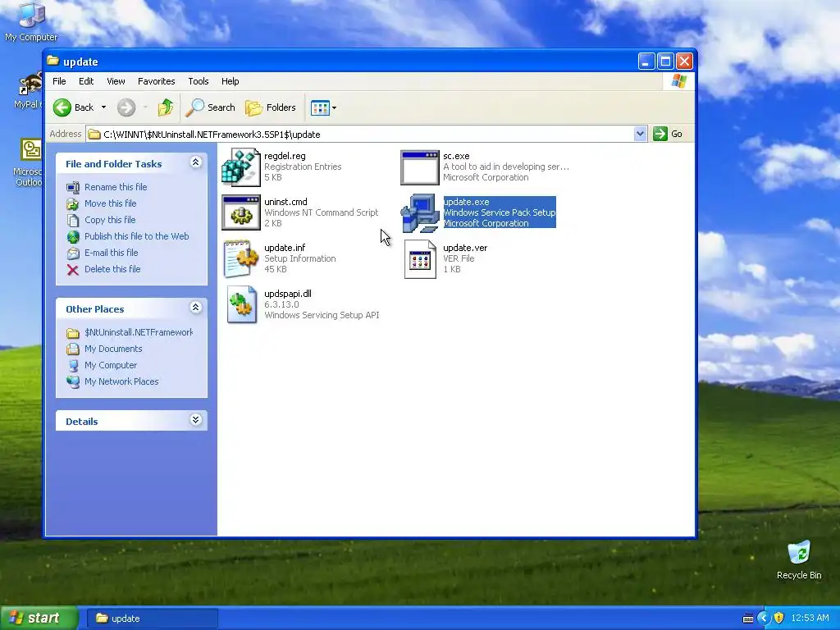Go back with the Back arrow

click(74, 107)
